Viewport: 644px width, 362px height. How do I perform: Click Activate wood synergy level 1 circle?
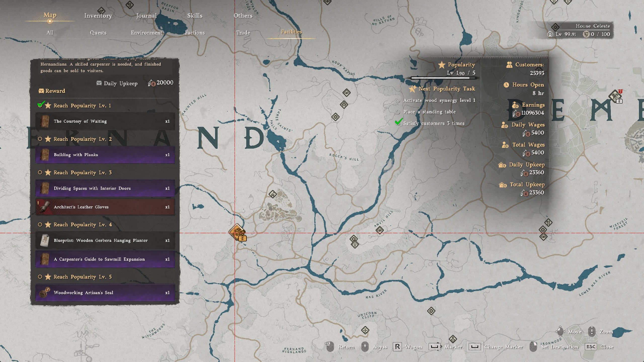point(397,101)
